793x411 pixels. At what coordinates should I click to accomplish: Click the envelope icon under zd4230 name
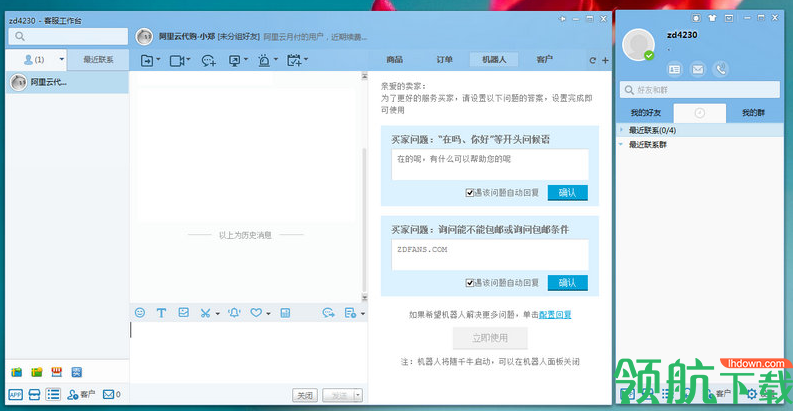pyautogui.click(x=698, y=69)
